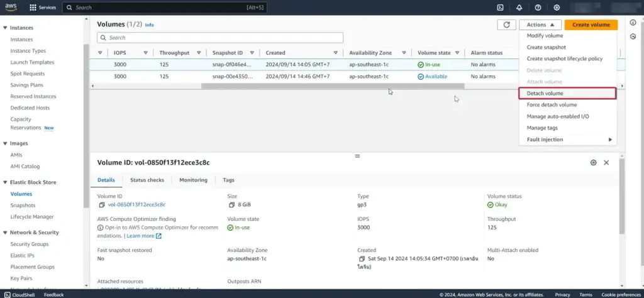Screen dimensions: 644x298
Task: Copy the created timestamp value
Action: (x=362, y=258)
